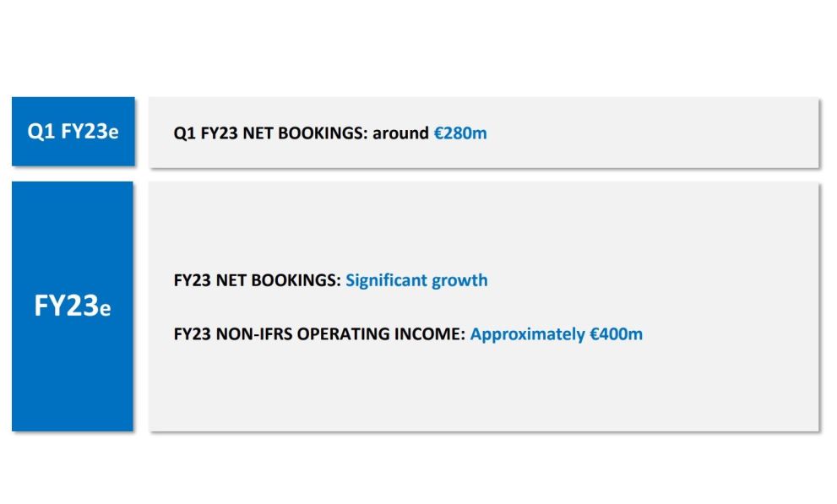Click the FY23 NON-IFRS OPERATING INCOME label
The height and width of the screenshot is (504, 837).
[x=318, y=334]
